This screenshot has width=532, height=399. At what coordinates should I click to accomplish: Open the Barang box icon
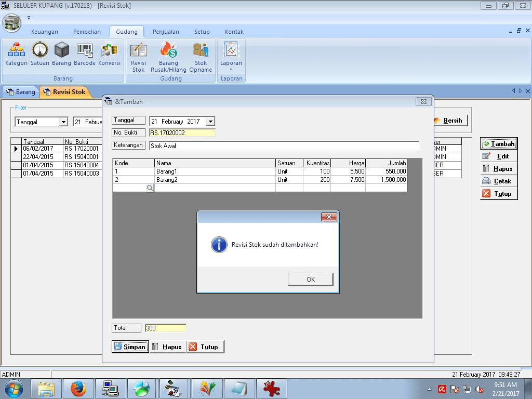61,54
